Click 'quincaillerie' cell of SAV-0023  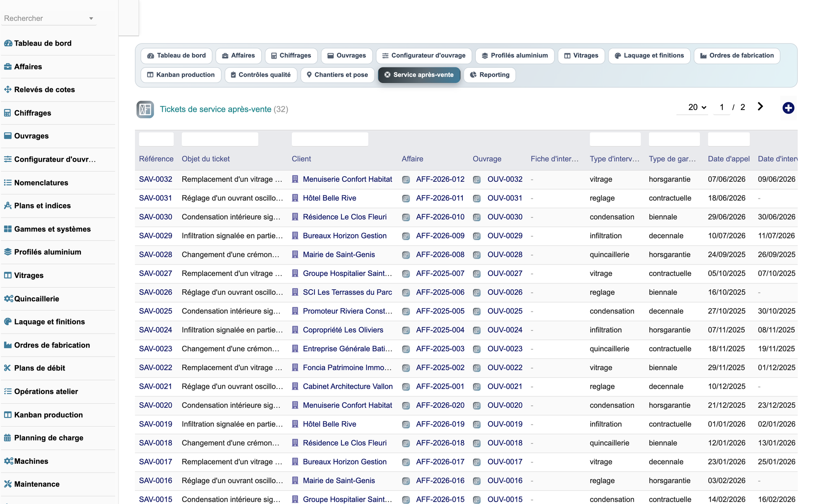click(x=609, y=349)
